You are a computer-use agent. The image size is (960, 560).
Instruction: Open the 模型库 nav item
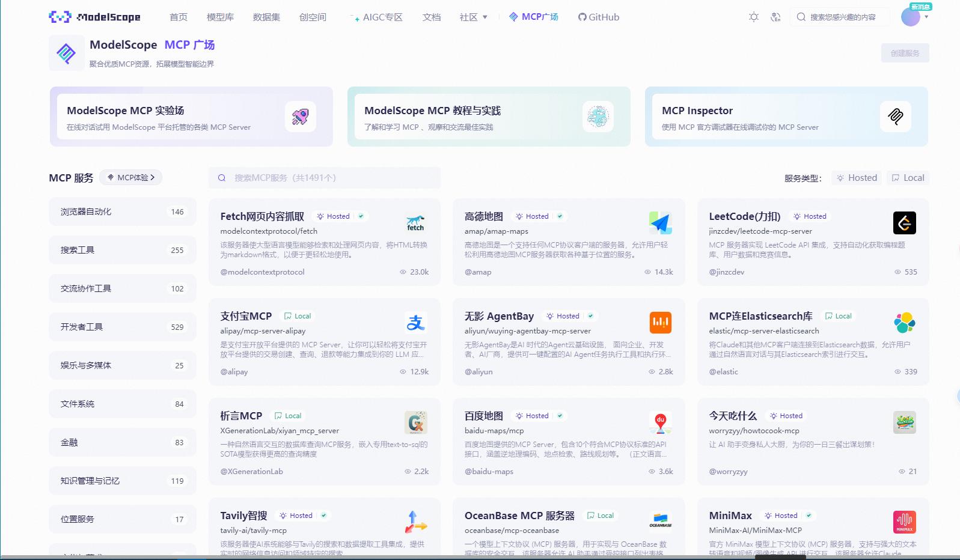point(220,17)
